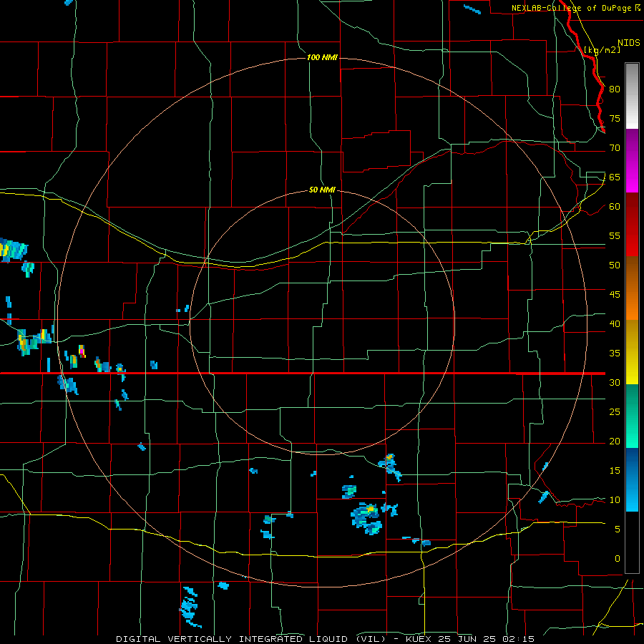Click the 5 value on the color scale
Screen dimensions: 644x644
pyautogui.click(x=618, y=530)
